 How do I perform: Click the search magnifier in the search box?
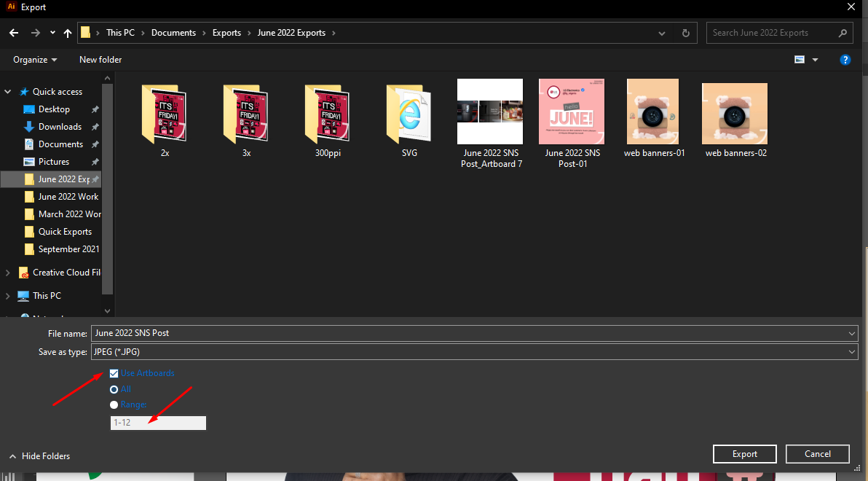(842, 32)
